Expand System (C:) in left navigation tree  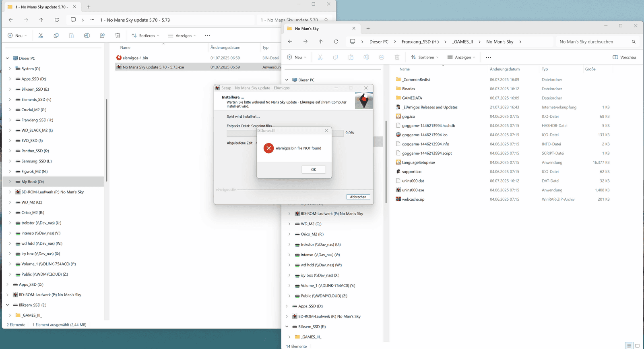(x=10, y=69)
